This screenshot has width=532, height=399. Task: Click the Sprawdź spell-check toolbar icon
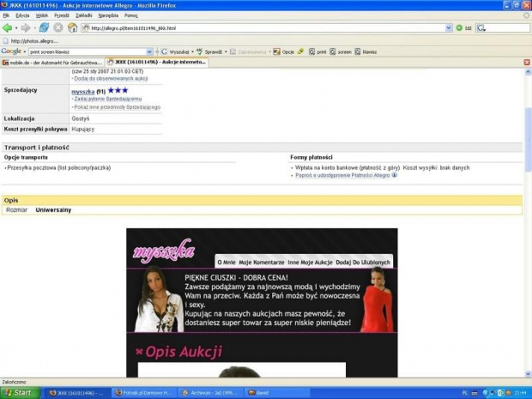214,51
